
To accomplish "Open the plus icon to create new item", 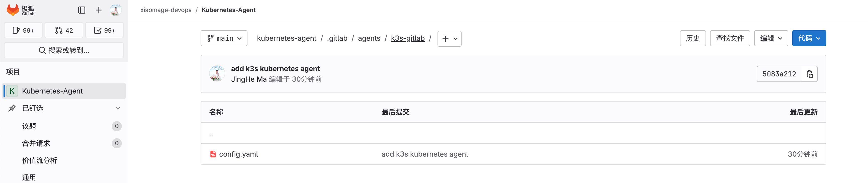I will (x=99, y=10).
